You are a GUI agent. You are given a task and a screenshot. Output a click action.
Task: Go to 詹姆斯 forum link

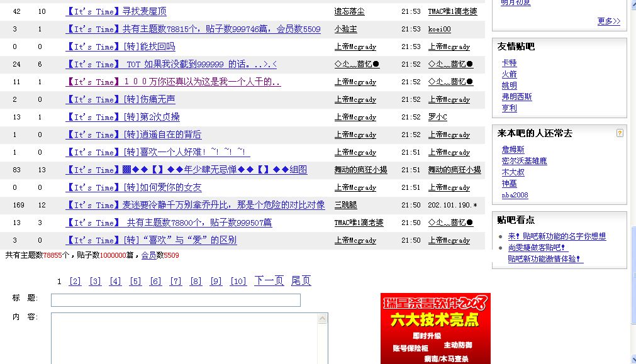tap(513, 150)
